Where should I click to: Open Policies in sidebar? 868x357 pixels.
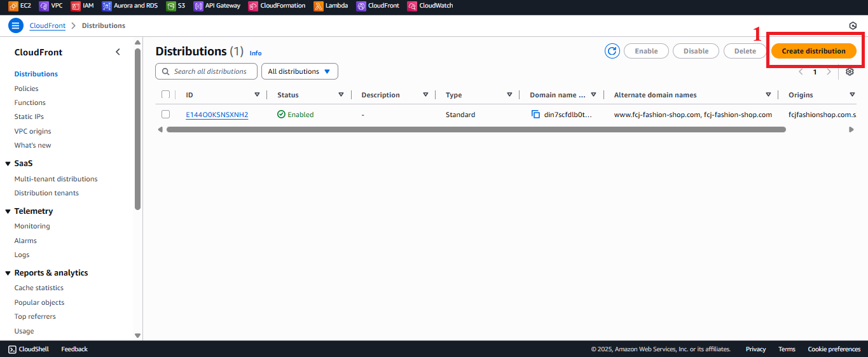pyautogui.click(x=27, y=88)
